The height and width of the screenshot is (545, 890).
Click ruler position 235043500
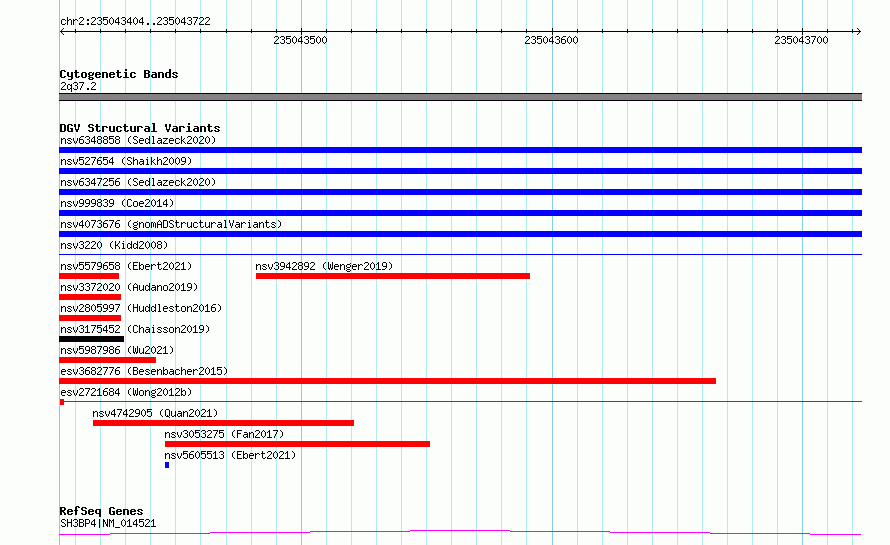[x=300, y=40]
